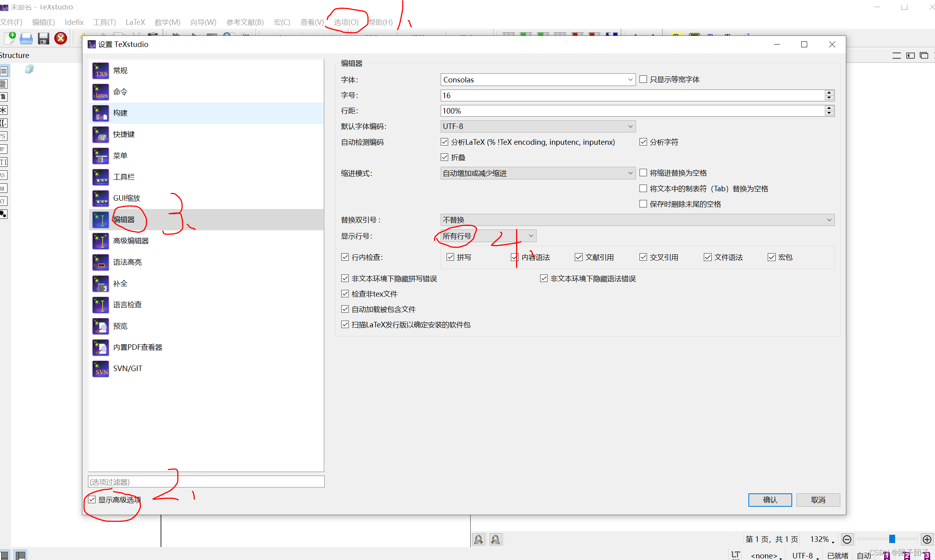
Task: Click the New file toolbar icon
Action: [x=9, y=38]
